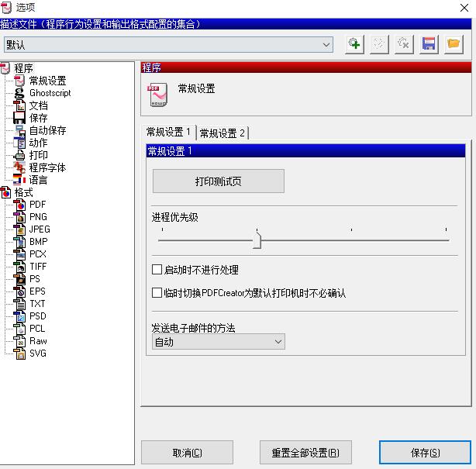Select the PCL tree item label
Screen dimensions: 476x469
click(37, 329)
